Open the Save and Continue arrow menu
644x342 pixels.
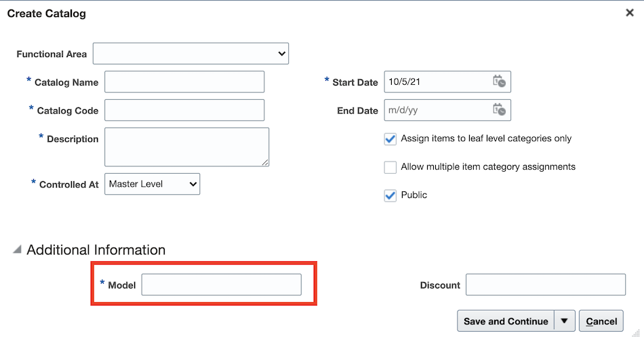(x=564, y=321)
